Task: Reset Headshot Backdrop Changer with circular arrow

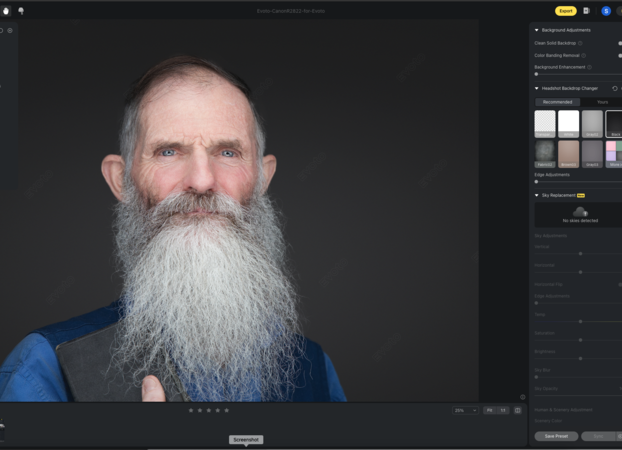Action: pos(614,88)
